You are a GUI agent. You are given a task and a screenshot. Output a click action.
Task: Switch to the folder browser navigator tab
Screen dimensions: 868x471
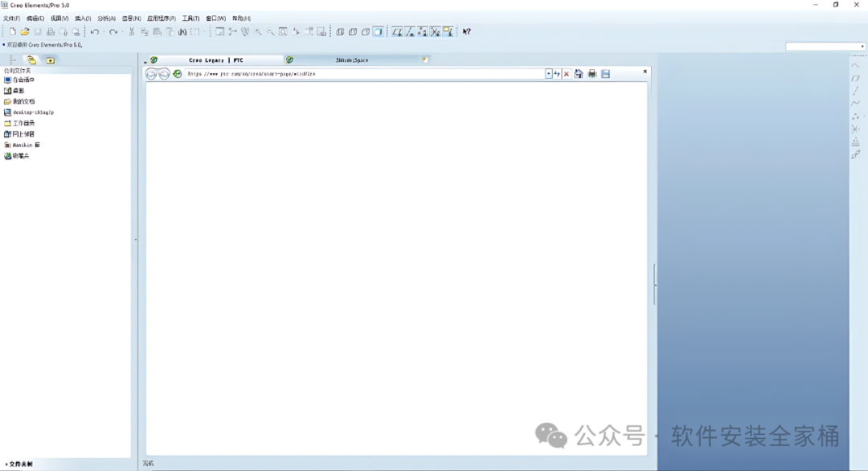tap(31, 59)
